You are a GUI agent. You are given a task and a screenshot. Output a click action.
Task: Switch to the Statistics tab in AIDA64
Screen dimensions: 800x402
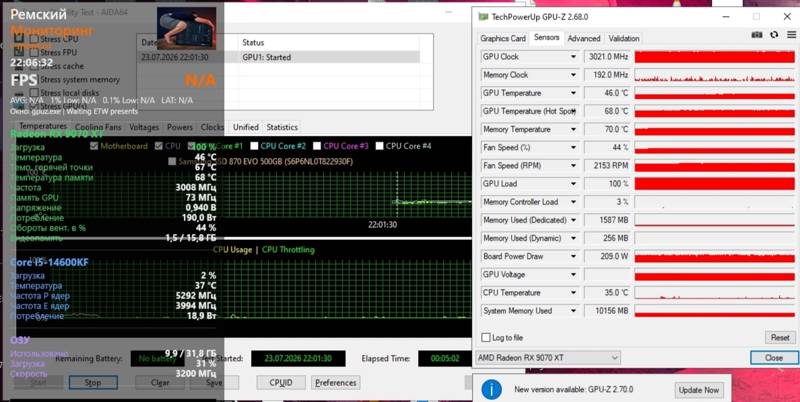[x=282, y=127]
